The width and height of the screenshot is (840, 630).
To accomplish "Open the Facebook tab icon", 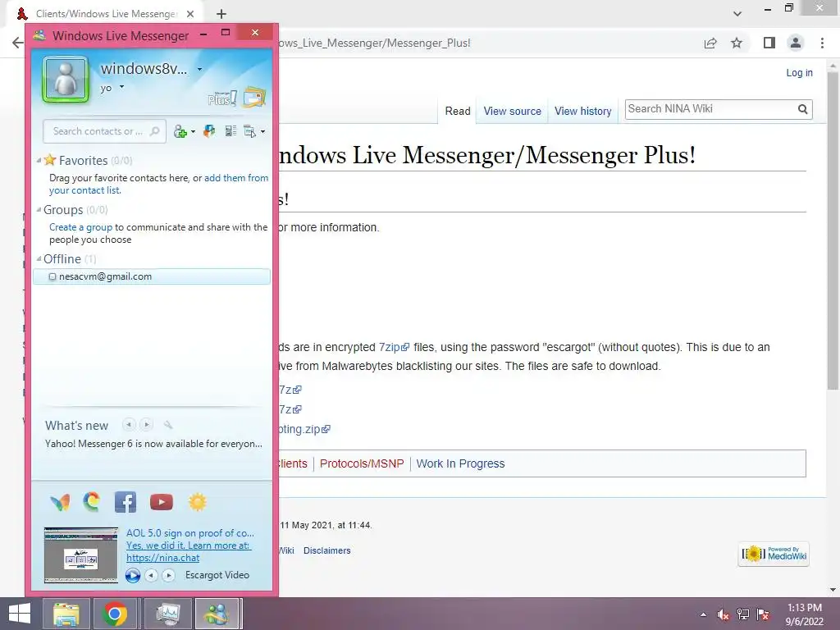I will tap(126, 502).
